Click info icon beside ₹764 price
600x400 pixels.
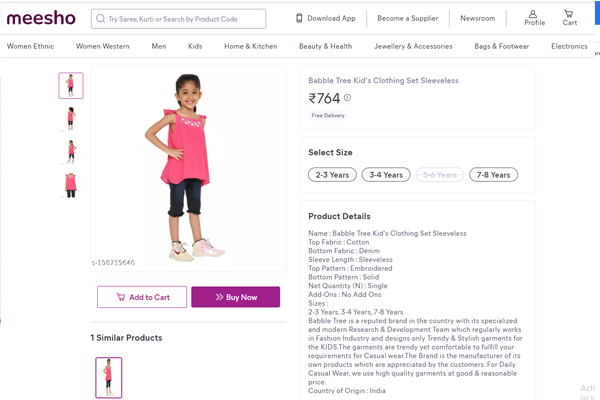[x=348, y=98]
